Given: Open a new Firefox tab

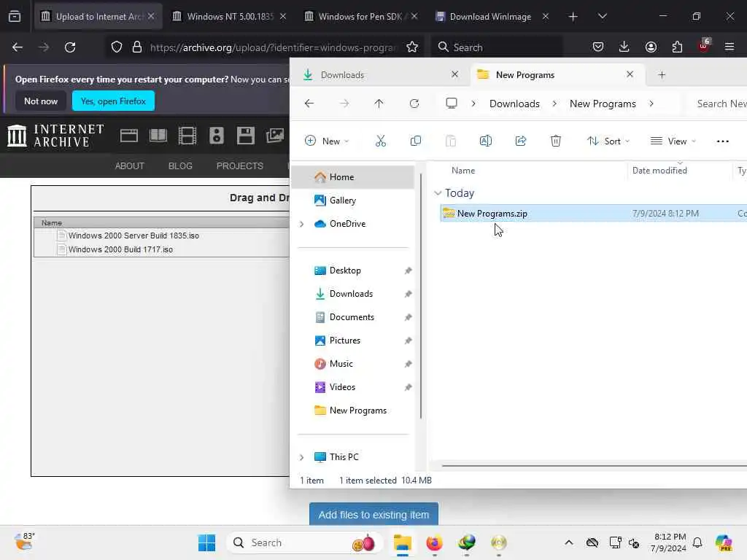Looking at the screenshot, I should click(573, 17).
